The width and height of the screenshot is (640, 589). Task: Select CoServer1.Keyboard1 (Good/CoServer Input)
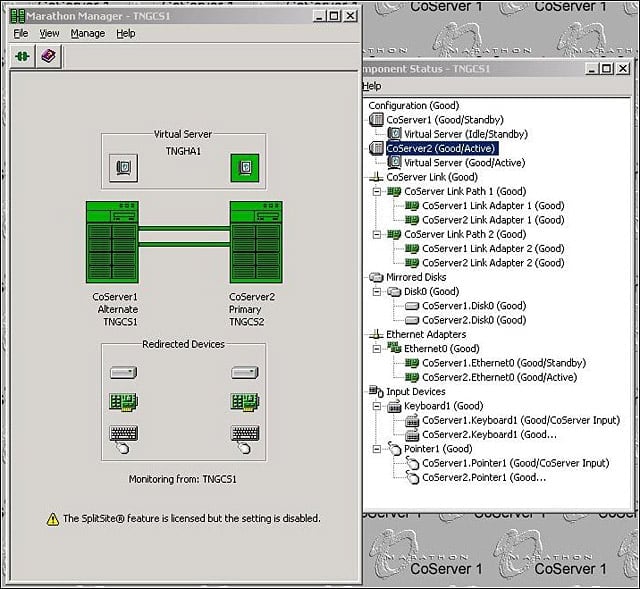coord(521,420)
